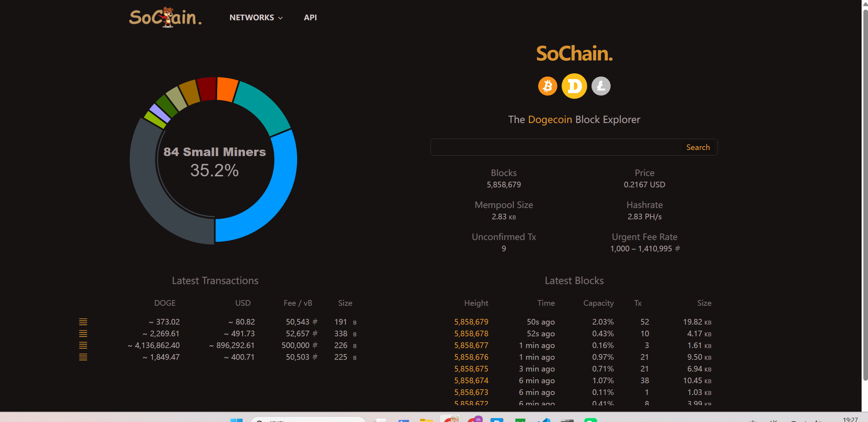This screenshot has height=422, width=868.
Task: Click the Blocks count 5,858,679 stat
Action: (504, 185)
